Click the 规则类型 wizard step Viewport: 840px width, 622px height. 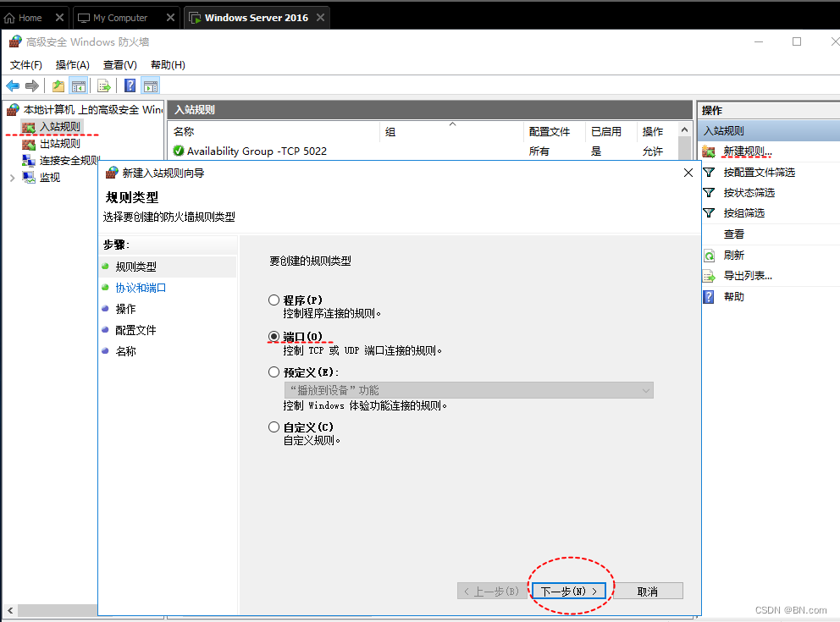(135, 267)
